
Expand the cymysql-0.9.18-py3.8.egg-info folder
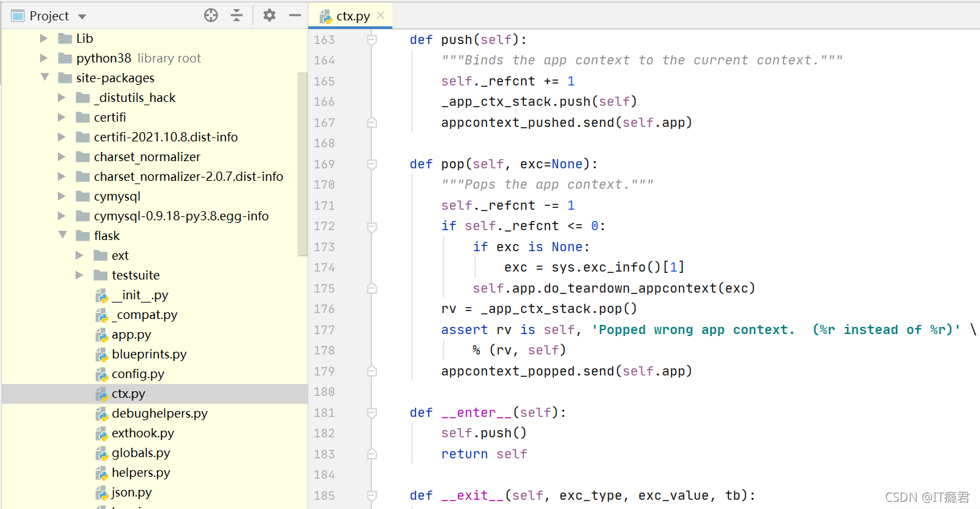click(x=62, y=216)
